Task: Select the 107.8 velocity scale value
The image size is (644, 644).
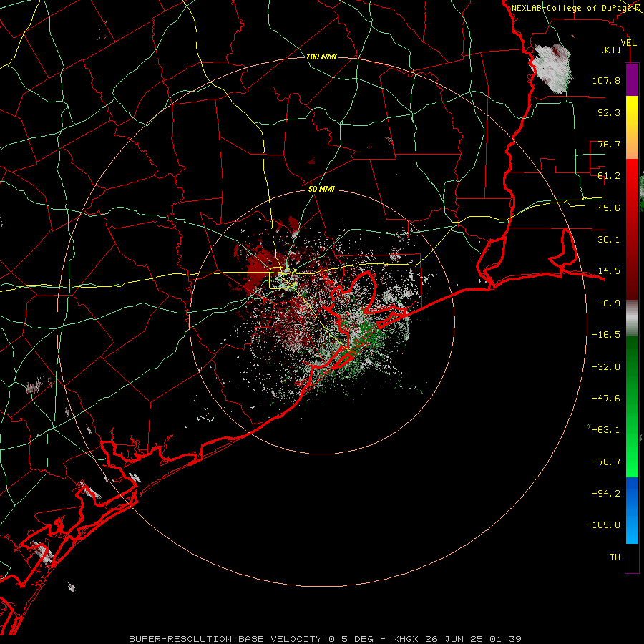Action: (x=606, y=80)
